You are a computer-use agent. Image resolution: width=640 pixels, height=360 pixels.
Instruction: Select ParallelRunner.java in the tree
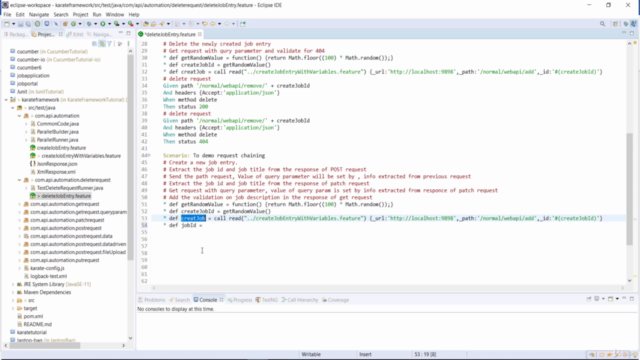pyautogui.click(x=57, y=140)
